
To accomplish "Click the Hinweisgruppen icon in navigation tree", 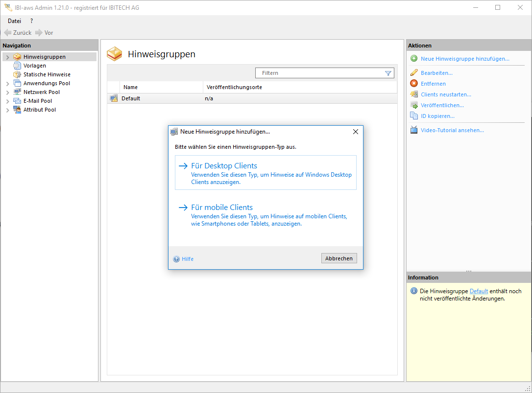I will [17, 57].
